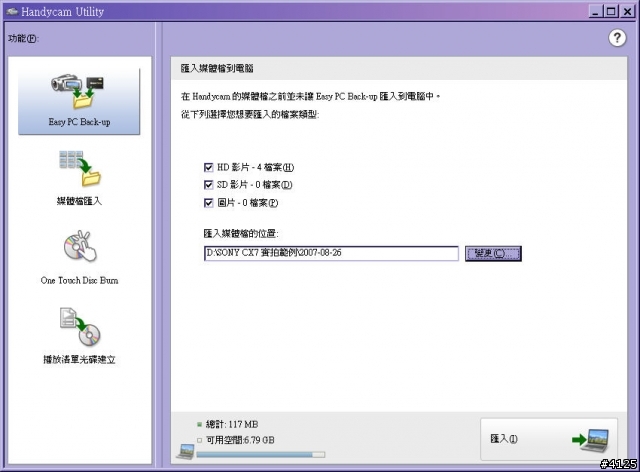
Task: Toggle the HD 影片 - 4 檔案 checkbox
Action: (x=209, y=167)
